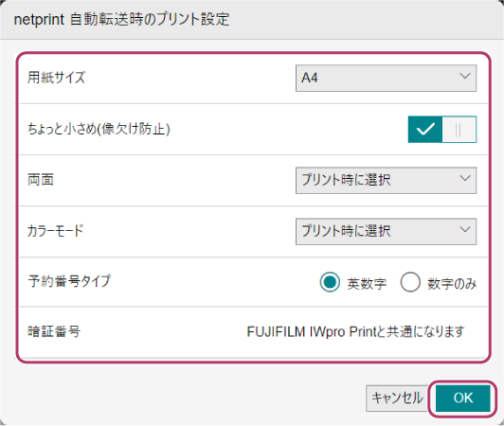Click the chevron arrow of 両面 combo box
The width and height of the screenshot is (504, 426).
coord(465,178)
